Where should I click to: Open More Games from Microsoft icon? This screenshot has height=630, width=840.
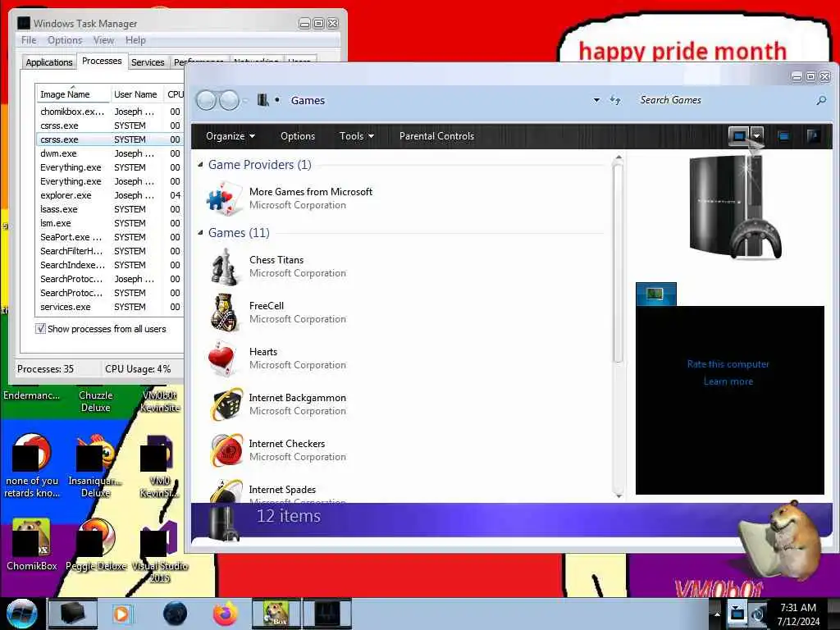pyautogui.click(x=224, y=199)
